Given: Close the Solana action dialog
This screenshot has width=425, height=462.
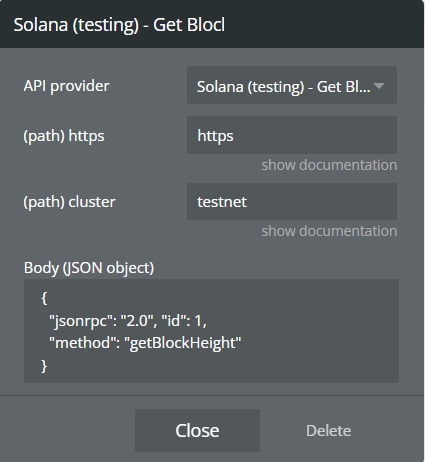Looking at the screenshot, I should click(x=197, y=430).
